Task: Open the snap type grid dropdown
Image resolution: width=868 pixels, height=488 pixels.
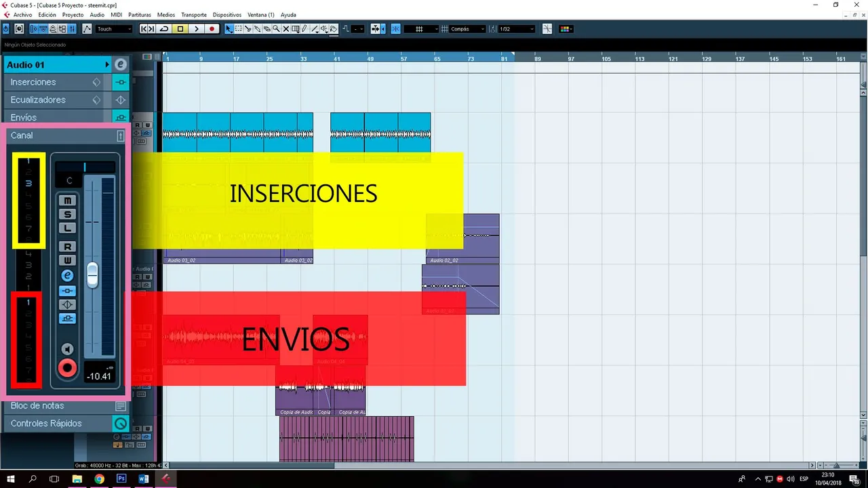Action: [x=421, y=28]
